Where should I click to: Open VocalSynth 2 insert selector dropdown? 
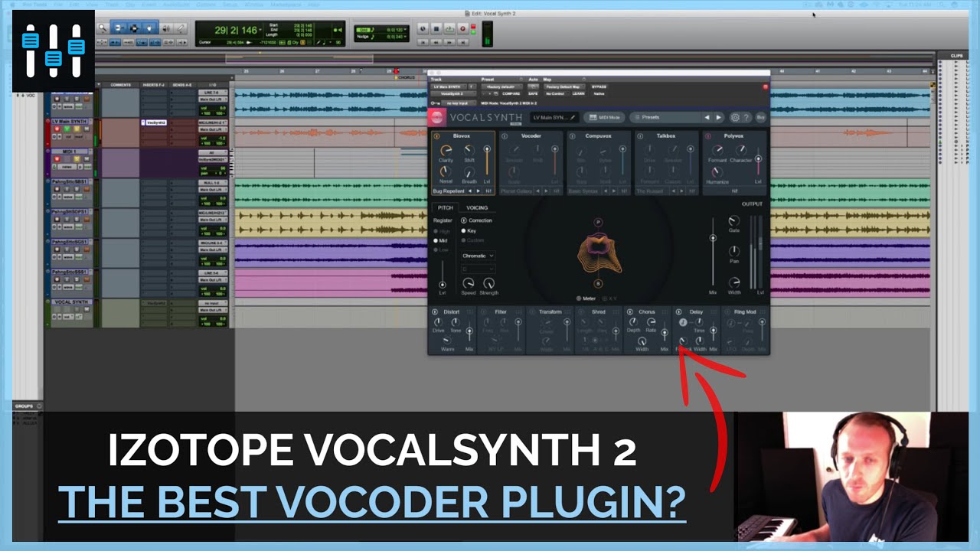[x=453, y=93]
